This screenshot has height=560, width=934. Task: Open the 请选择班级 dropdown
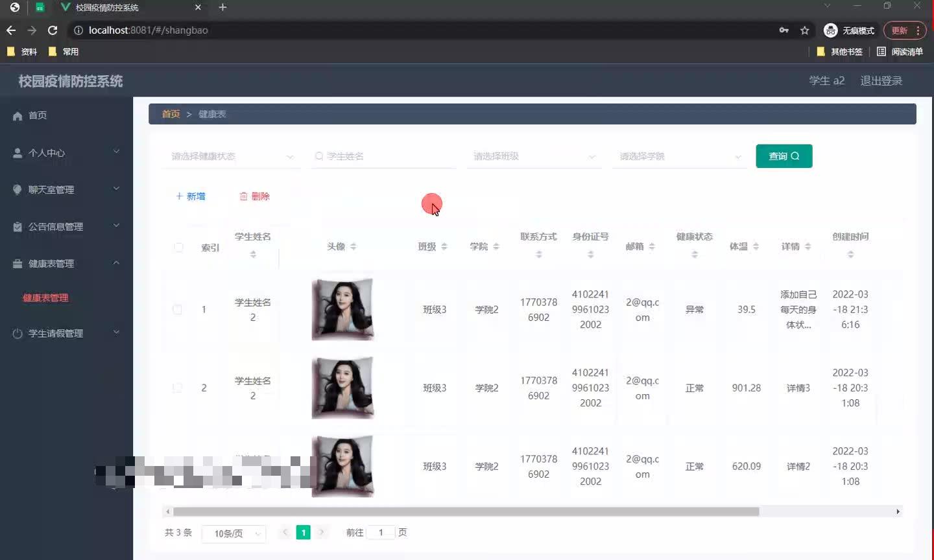tap(534, 156)
